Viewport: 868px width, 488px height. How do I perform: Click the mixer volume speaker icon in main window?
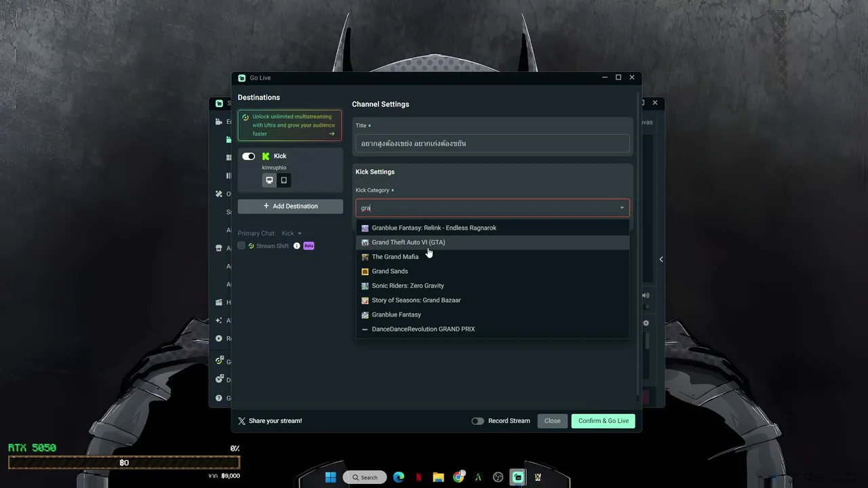[646, 296]
